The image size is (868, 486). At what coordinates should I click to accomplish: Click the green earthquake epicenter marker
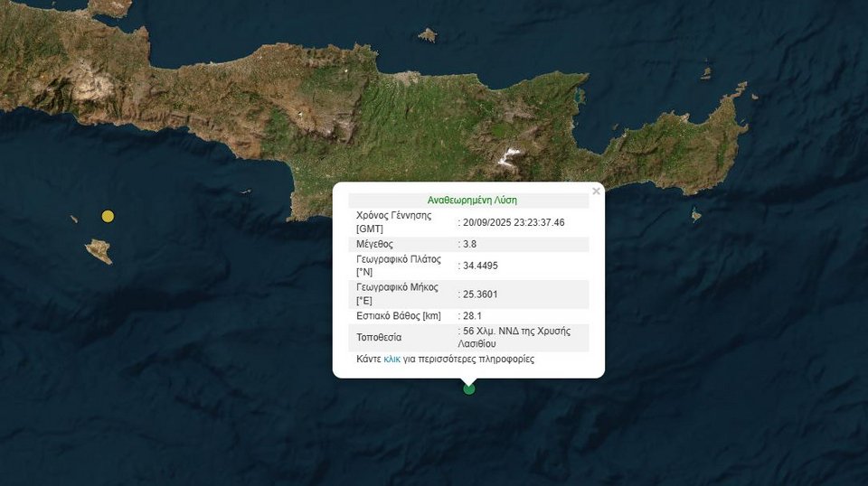468,388
